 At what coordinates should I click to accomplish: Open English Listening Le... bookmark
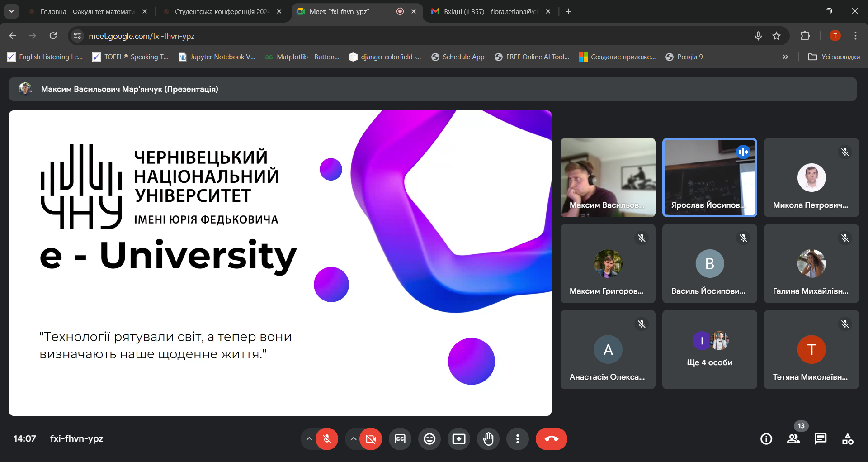click(x=45, y=57)
